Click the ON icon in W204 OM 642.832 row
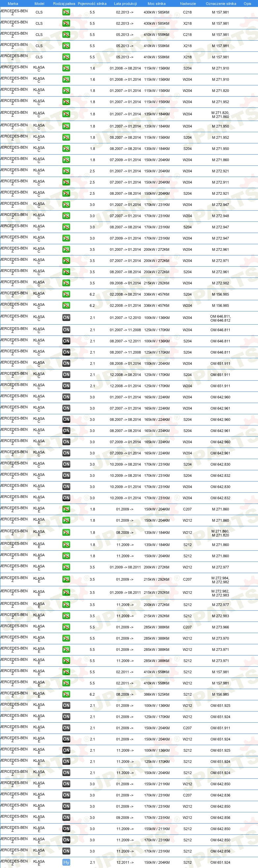This screenshot has width=258, height=868. coord(66,498)
